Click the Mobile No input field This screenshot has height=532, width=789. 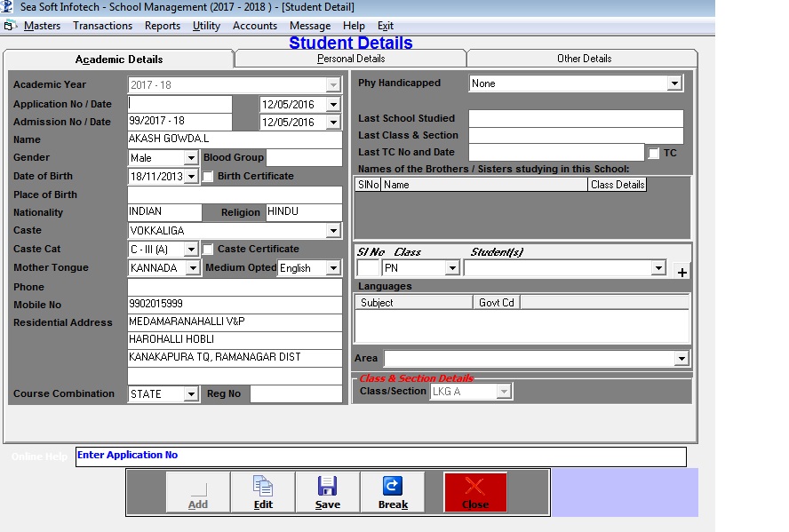pos(235,305)
